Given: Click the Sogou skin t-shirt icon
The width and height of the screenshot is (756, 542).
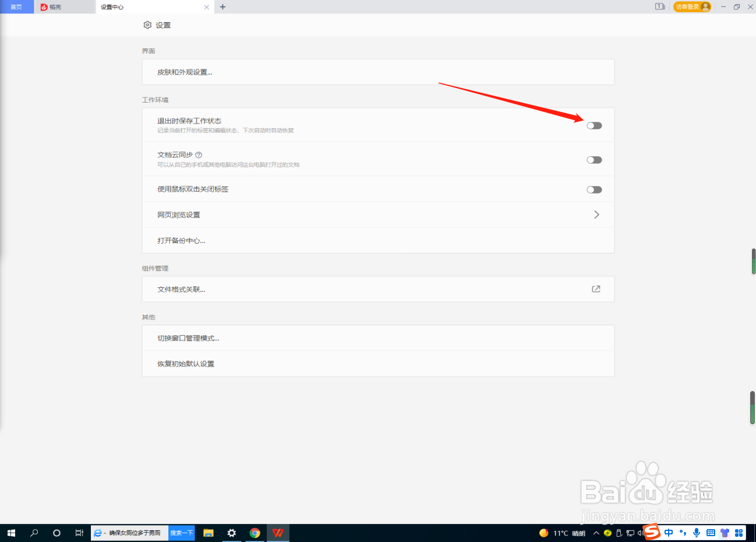Looking at the screenshot, I should [x=725, y=533].
